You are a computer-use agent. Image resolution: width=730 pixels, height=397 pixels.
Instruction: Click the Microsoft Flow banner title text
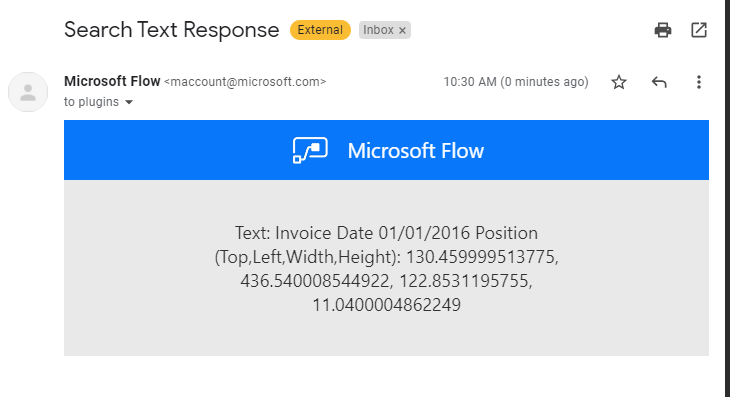[416, 151]
